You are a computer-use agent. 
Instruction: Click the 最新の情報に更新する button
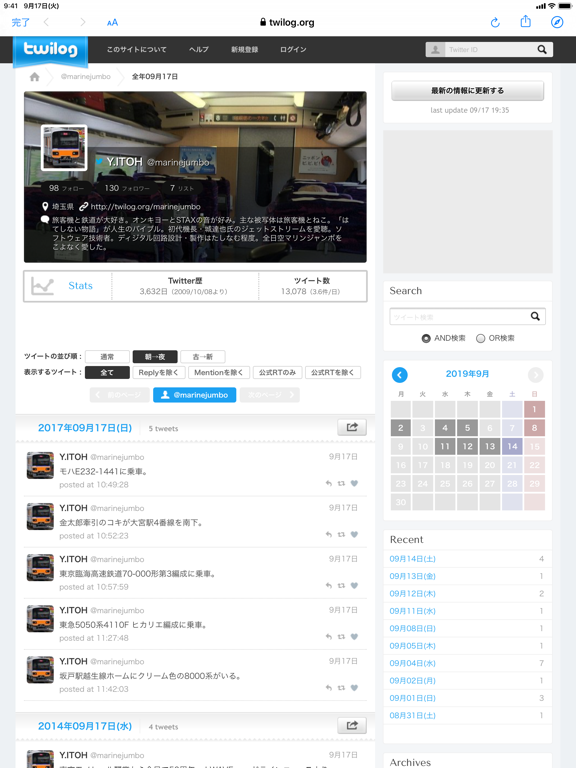[467, 91]
